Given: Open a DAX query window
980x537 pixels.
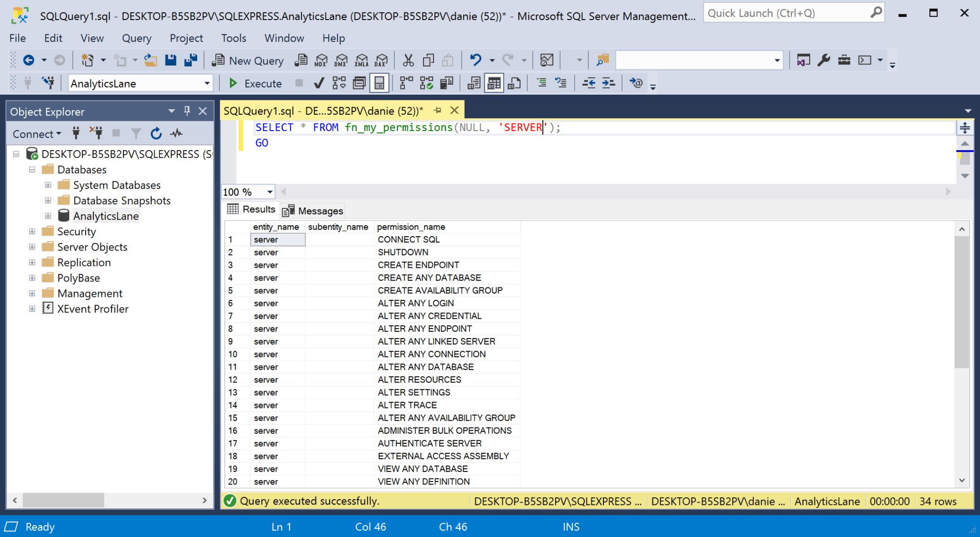Looking at the screenshot, I should point(381,60).
